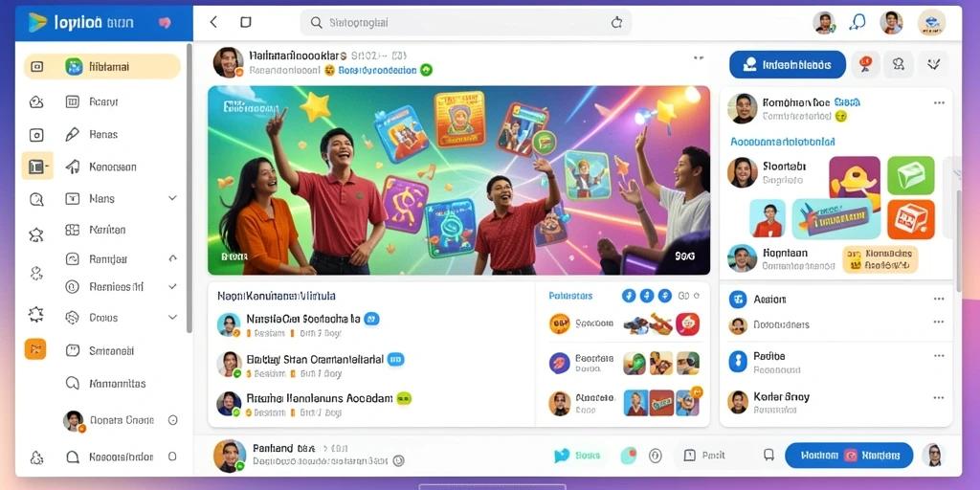Open more options for Korlar Sinoy row
Image resolution: width=980 pixels, height=490 pixels.
point(939,397)
